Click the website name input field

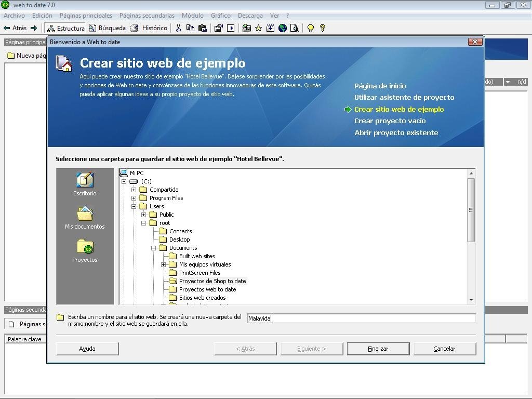click(362, 318)
